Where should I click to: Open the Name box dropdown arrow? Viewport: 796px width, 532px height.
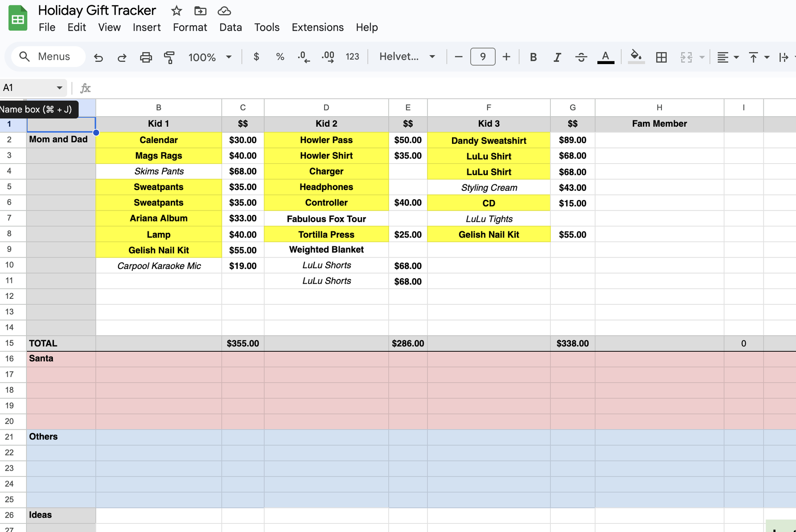pyautogui.click(x=59, y=88)
